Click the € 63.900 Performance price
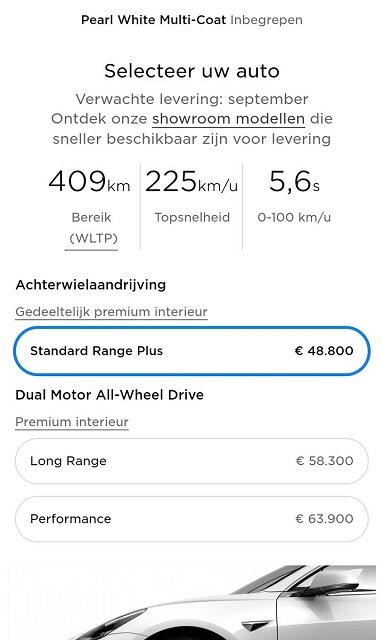This screenshot has height=640, width=383. (x=324, y=519)
